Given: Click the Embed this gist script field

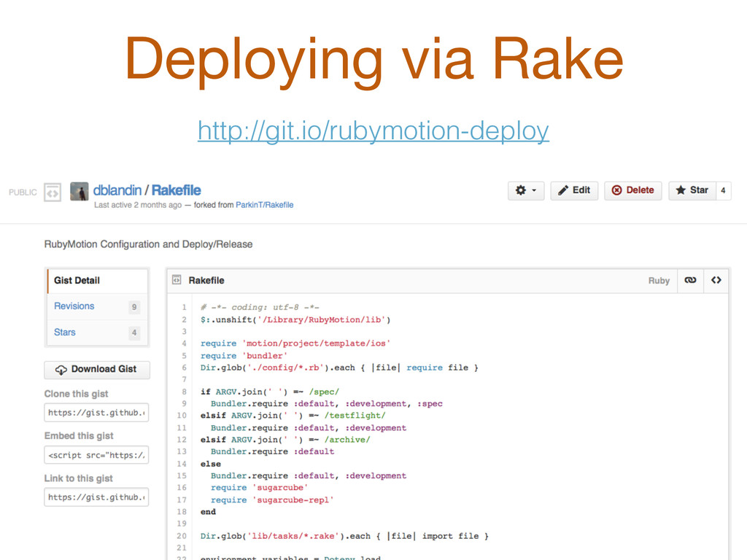Looking at the screenshot, I should tap(96, 455).
